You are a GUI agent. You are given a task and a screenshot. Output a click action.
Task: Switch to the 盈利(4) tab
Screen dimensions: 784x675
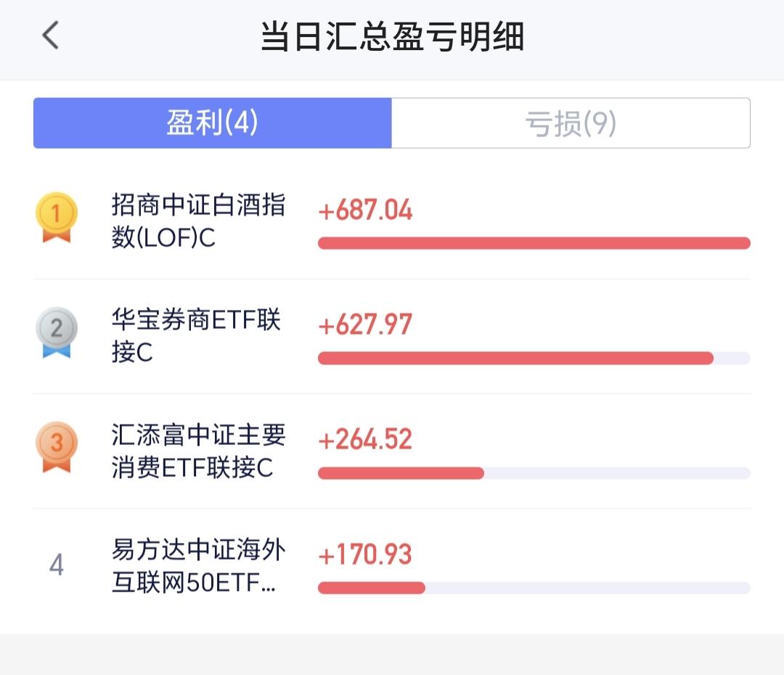(x=213, y=123)
